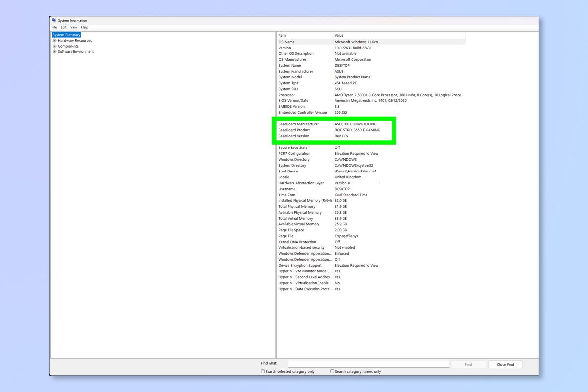Expand the Components node

tap(54, 46)
